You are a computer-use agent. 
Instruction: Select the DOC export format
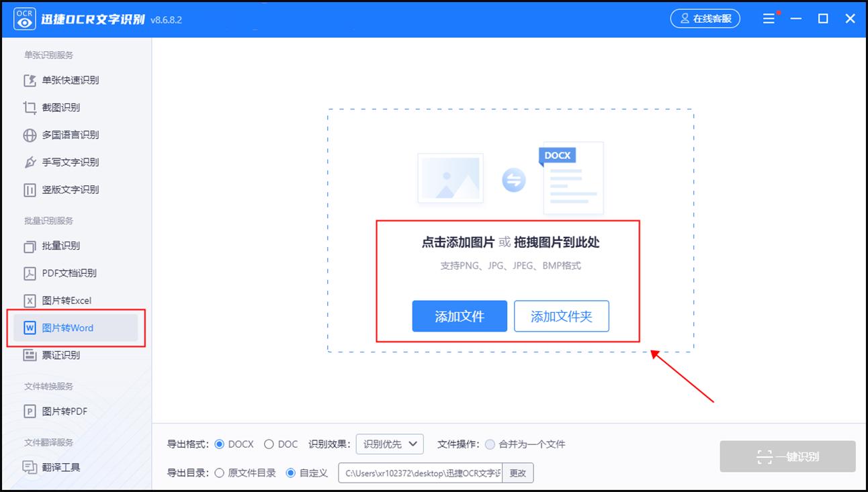tap(273, 444)
